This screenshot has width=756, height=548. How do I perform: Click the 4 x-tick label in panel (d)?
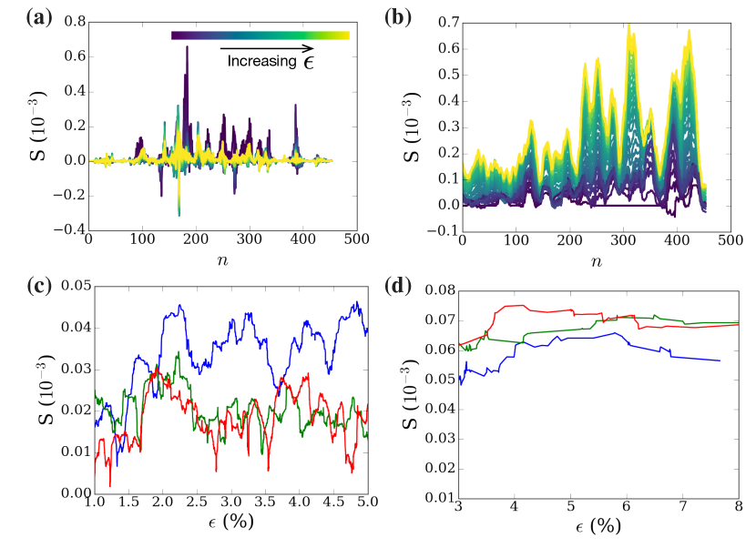(x=515, y=506)
